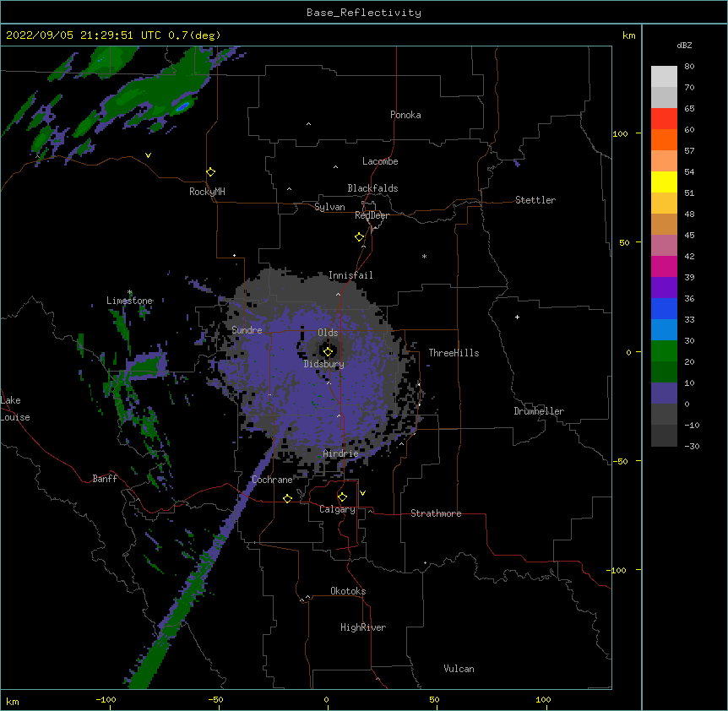728x711 pixels.
Task: Click the Limestone label
Action: [x=129, y=301]
